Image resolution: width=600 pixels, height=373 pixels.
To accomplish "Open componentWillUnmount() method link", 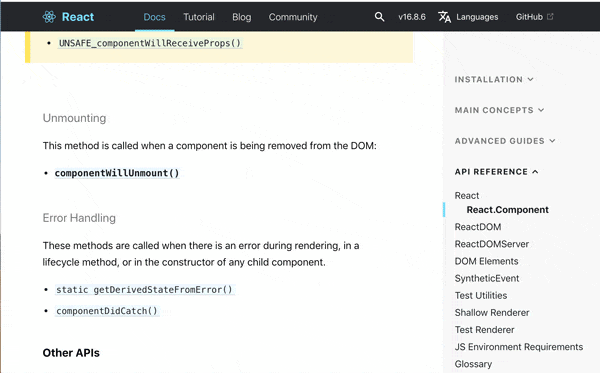I will pos(117,173).
